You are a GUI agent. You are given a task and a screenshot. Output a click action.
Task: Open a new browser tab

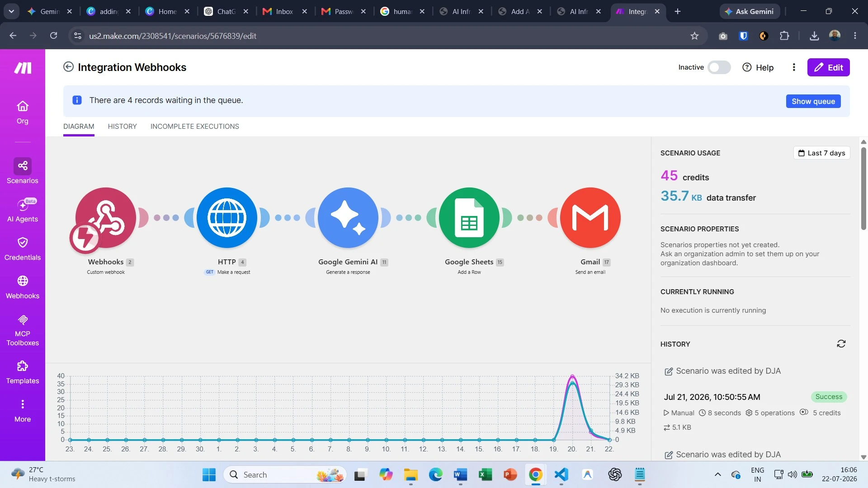coord(677,11)
